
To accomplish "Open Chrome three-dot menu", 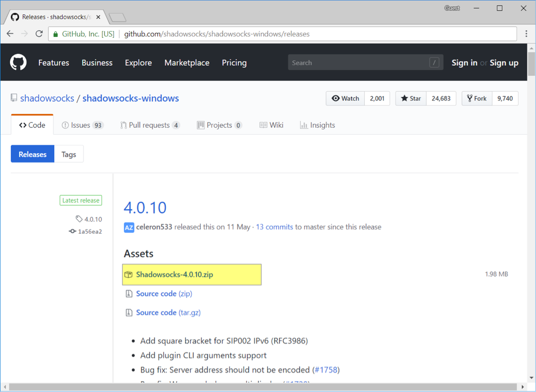I will coord(526,33).
